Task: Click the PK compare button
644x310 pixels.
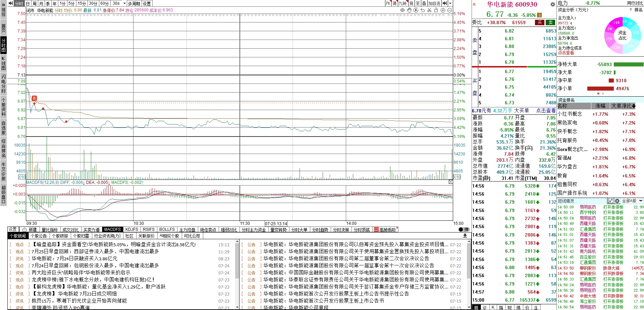Action: click(388, 3)
